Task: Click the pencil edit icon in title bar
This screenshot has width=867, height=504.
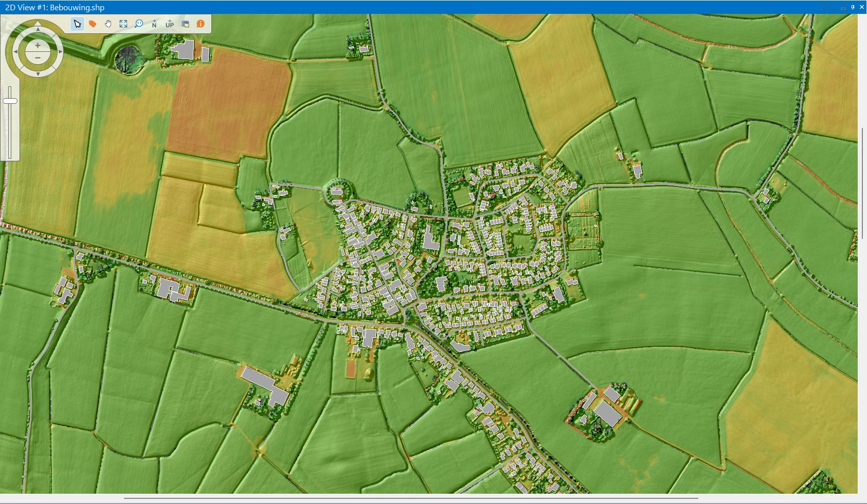Action: point(824,8)
